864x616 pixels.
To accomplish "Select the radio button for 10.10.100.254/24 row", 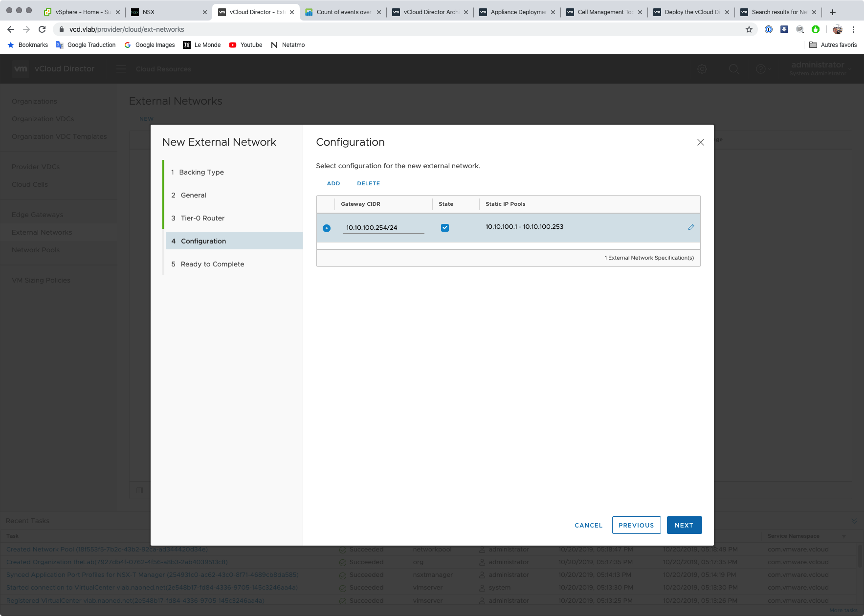I will coord(327,228).
